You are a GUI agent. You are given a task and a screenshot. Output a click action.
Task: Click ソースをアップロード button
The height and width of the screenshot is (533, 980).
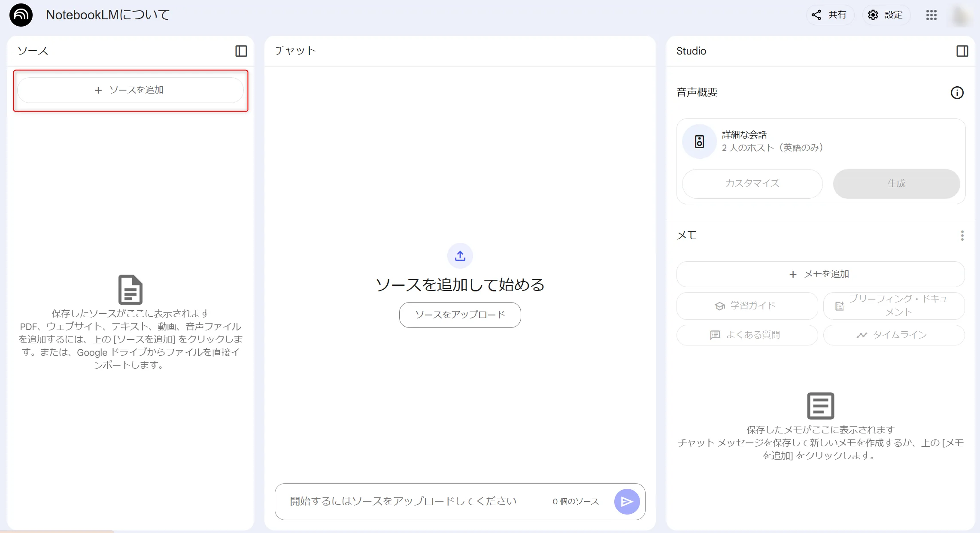[x=460, y=315]
